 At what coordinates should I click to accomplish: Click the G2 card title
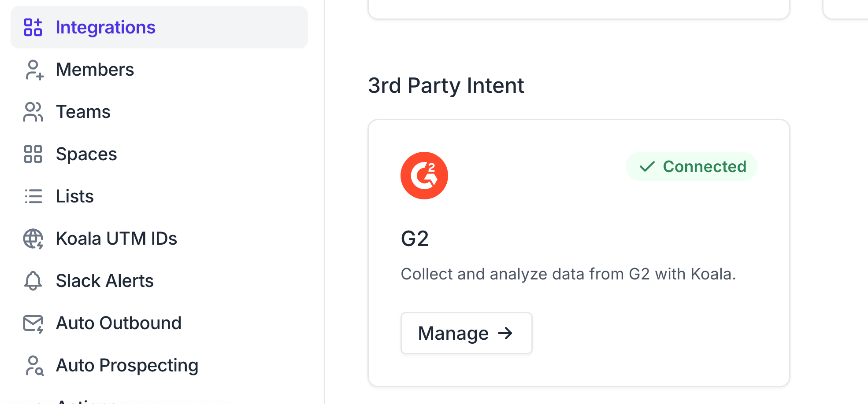[415, 239]
